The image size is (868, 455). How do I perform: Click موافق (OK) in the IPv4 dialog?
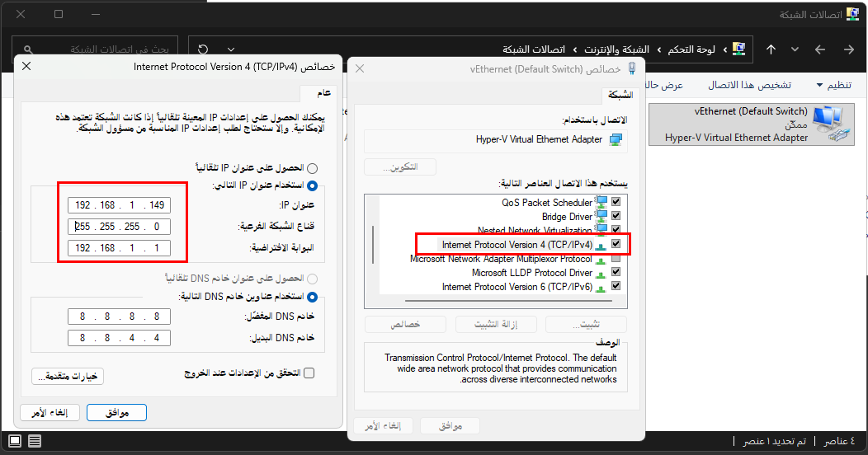pos(116,412)
